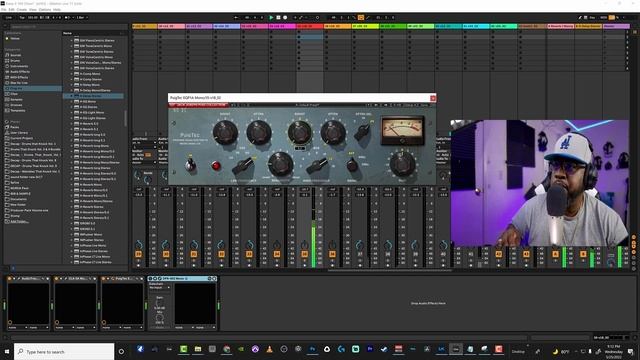Open the File menu

tap(4, 9)
